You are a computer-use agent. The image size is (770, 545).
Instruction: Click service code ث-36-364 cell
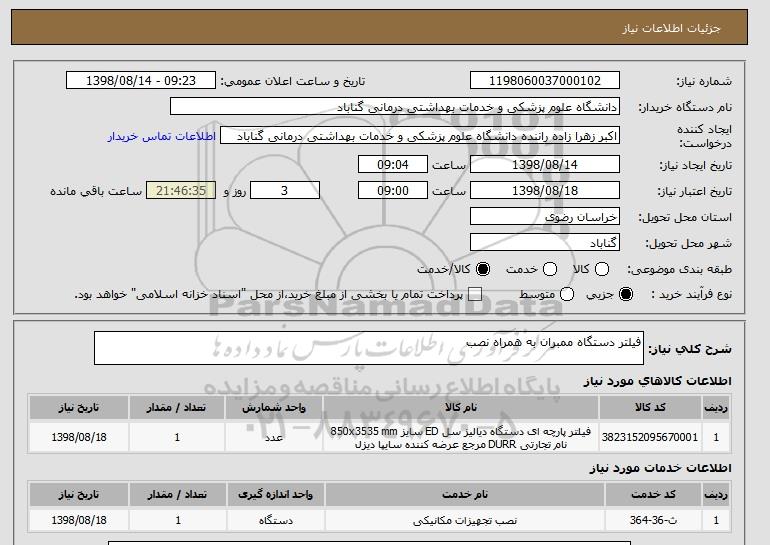coord(654,520)
